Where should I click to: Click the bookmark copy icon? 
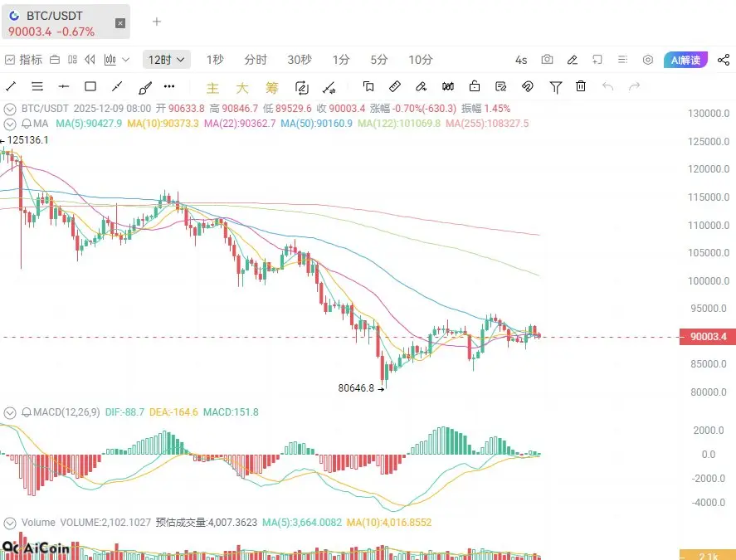coord(368,86)
